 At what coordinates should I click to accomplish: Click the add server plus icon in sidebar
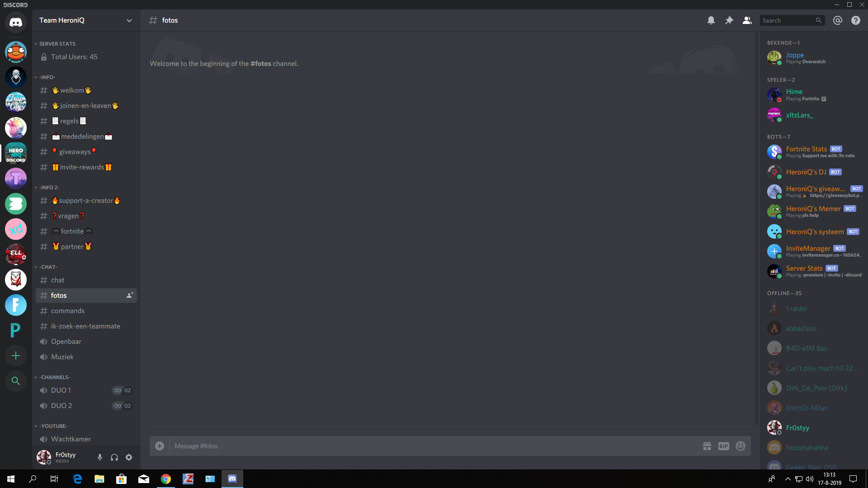point(15,356)
